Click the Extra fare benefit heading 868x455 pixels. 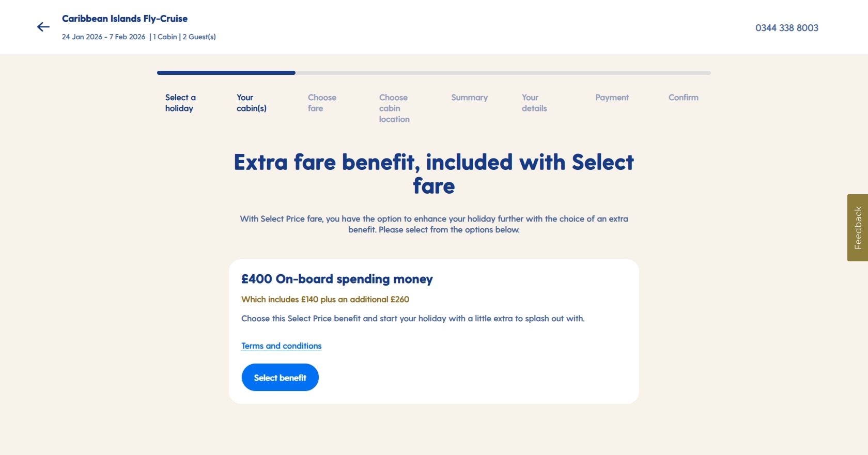[x=434, y=174]
